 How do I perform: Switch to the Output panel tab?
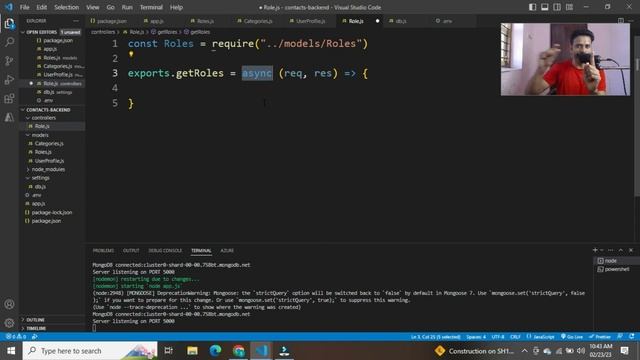131,251
